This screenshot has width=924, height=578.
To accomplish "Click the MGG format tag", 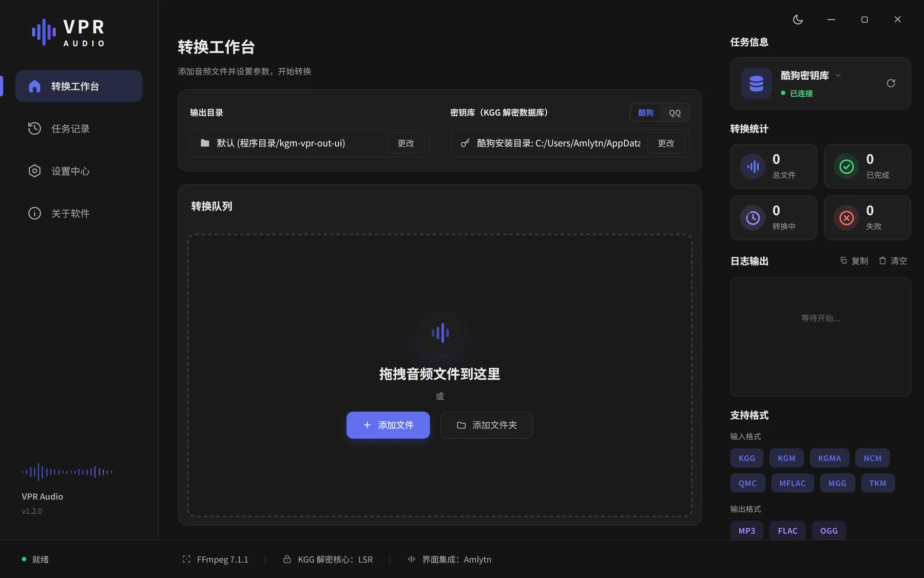I will [837, 483].
